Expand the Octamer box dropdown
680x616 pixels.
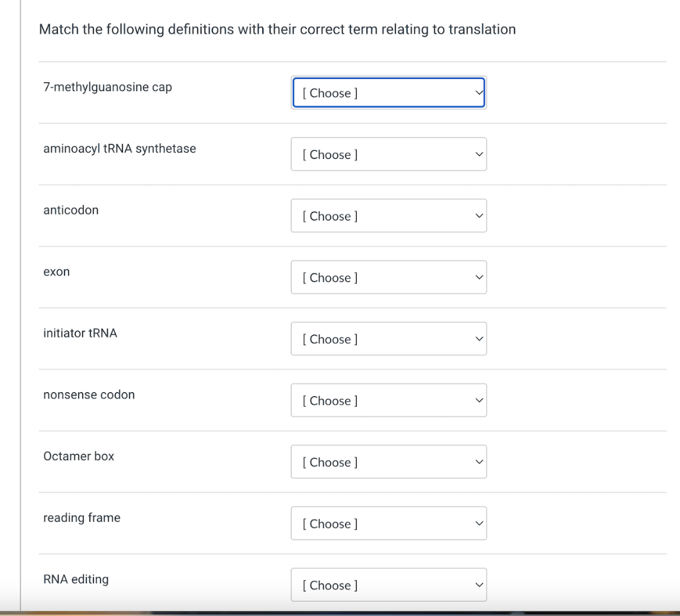click(388, 463)
